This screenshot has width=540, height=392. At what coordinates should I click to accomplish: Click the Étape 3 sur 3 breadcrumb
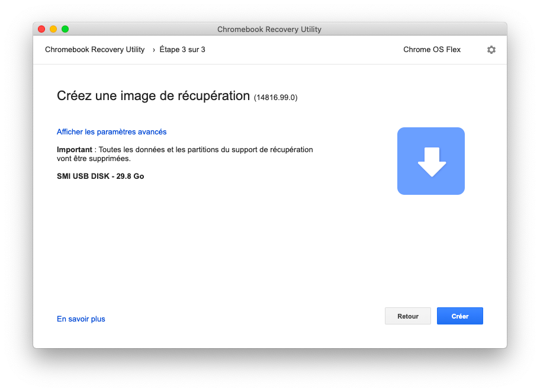point(182,50)
